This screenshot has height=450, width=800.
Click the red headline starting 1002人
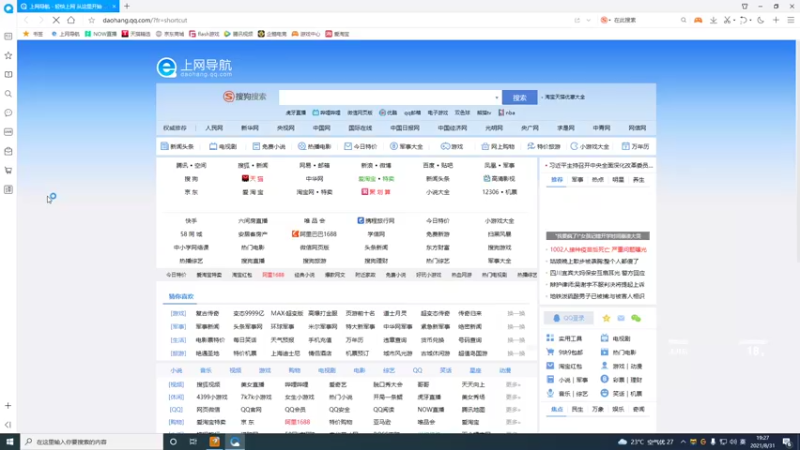(598, 249)
